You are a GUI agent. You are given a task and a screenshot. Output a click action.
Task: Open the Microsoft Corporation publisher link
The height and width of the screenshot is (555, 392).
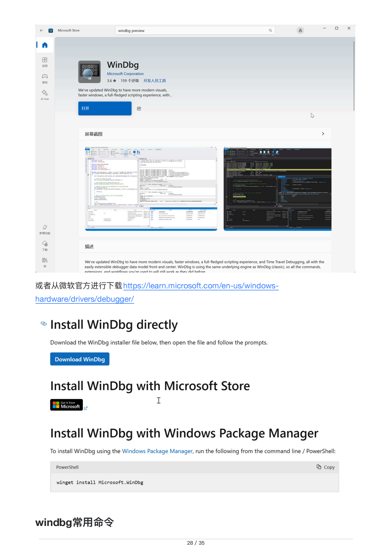click(125, 74)
